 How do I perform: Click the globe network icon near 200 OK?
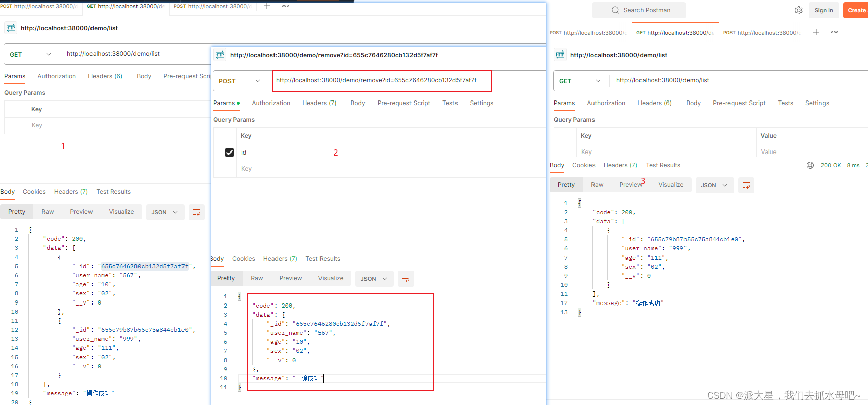click(810, 165)
